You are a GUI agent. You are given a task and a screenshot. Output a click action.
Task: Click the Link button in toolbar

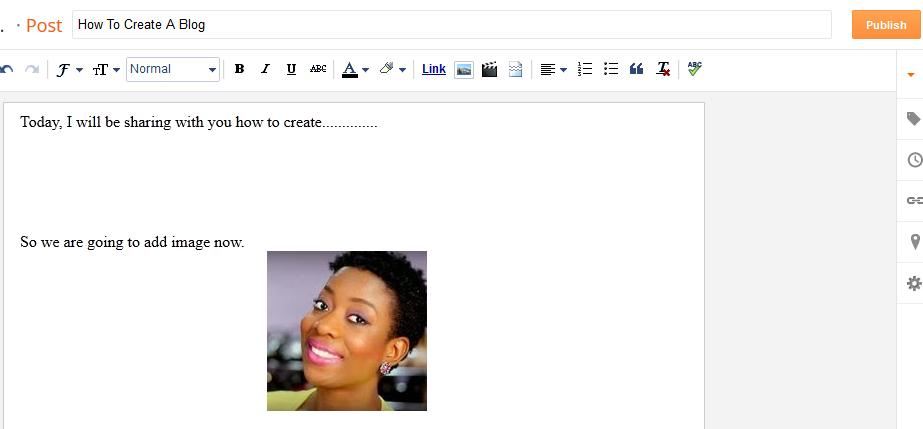coord(434,69)
